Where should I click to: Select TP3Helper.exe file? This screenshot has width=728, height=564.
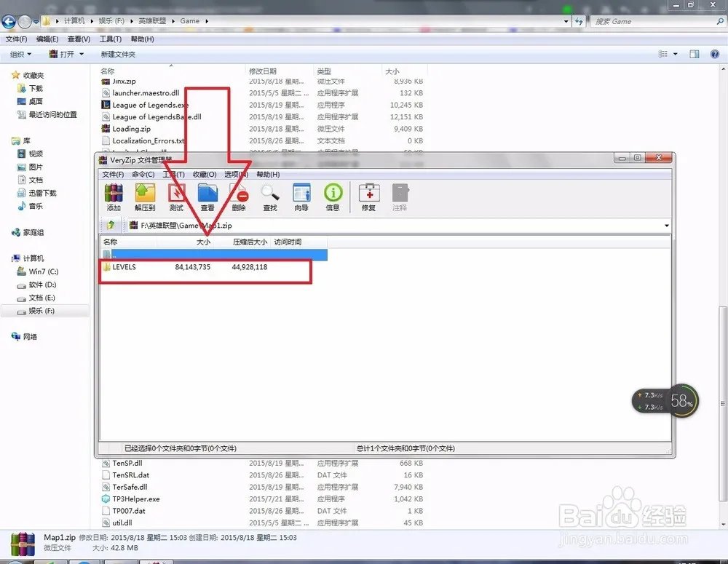click(131, 499)
